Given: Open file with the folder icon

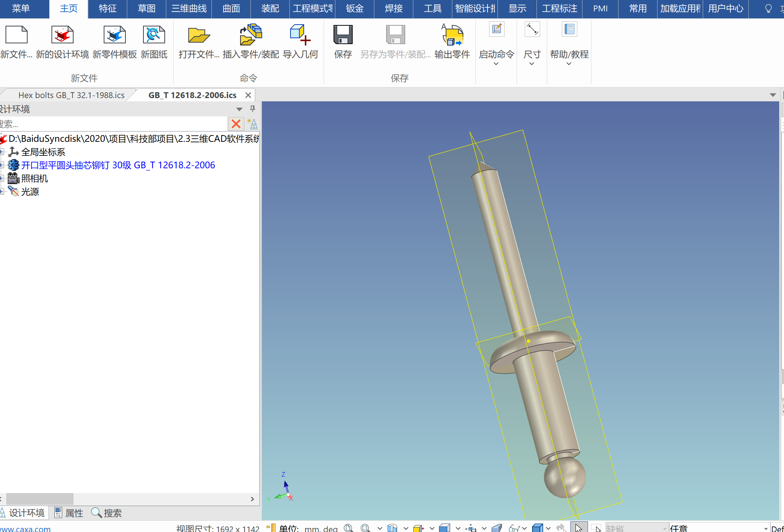Looking at the screenshot, I should [199, 35].
